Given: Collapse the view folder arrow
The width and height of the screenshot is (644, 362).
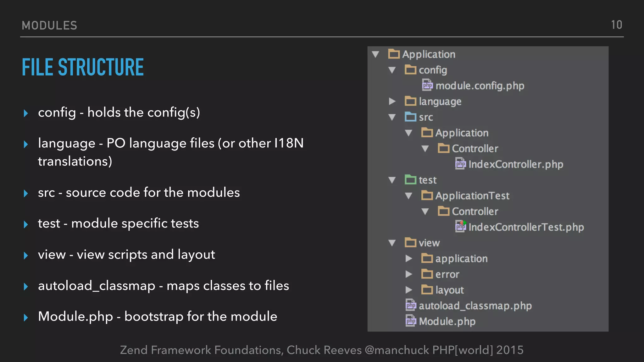Looking at the screenshot, I should pyautogui.click(x=392, y=243).
